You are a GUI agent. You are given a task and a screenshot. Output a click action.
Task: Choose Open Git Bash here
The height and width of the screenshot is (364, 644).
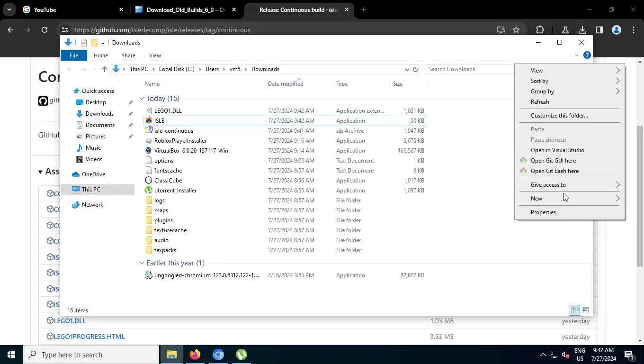pyautogui.click(x=570, y=171)
